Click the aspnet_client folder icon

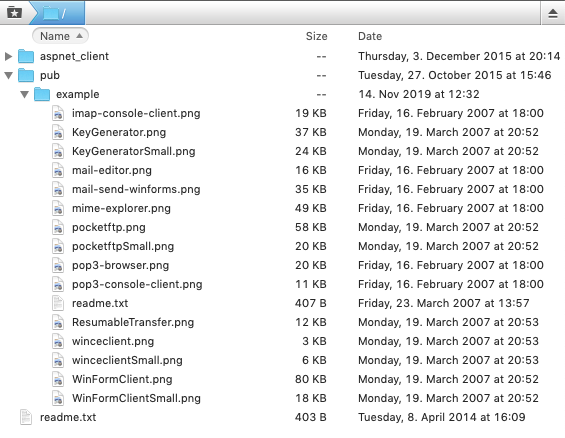click(26, 56)
